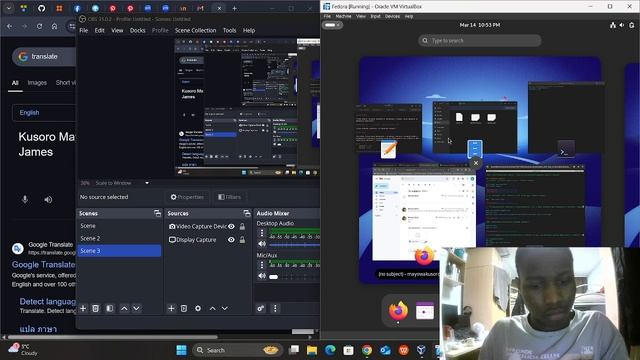Open Calendar app in the Fedora dock
This screenshot has height=360, width=640.
pyautogui.click(x=424, y=311)
